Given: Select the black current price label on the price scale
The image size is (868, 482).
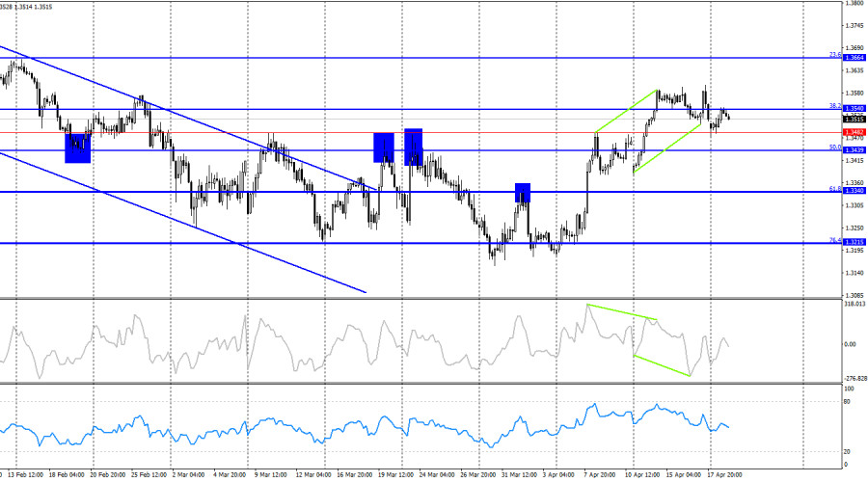Looking at the screenshot, I should tap(854, 119).
